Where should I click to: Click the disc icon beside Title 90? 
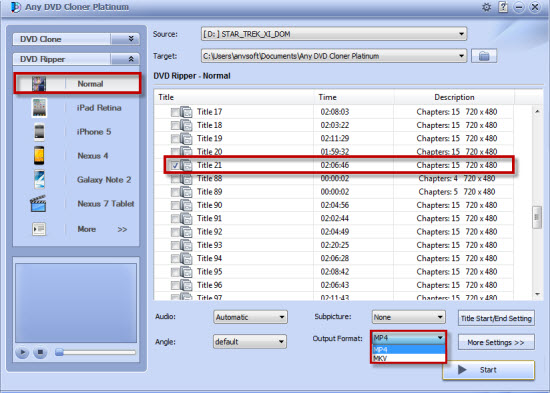186,205
